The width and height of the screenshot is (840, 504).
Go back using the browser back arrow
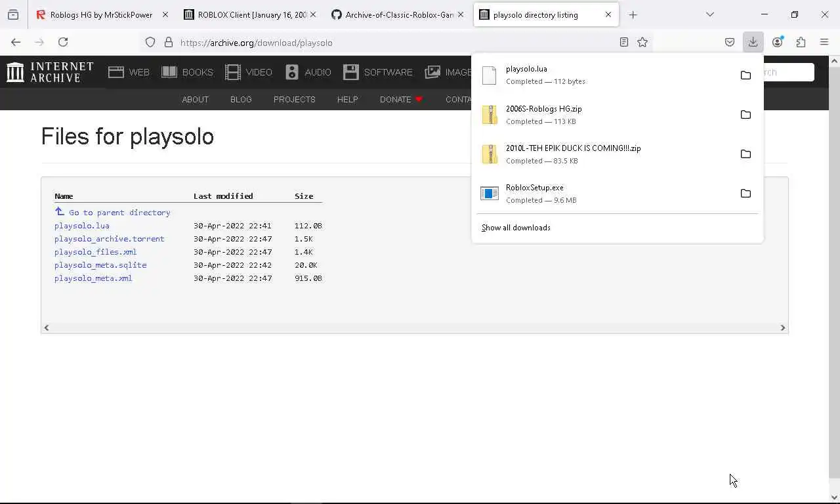click(16, 43)
